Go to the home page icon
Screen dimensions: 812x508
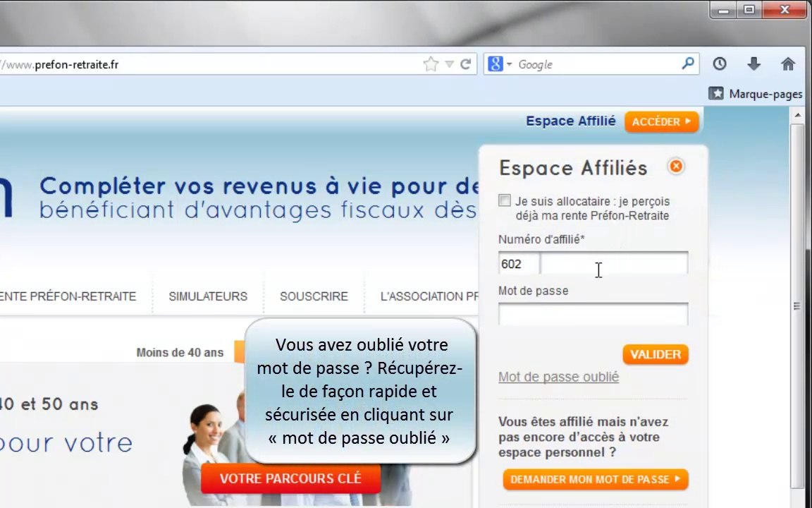[x=787, y=64]
